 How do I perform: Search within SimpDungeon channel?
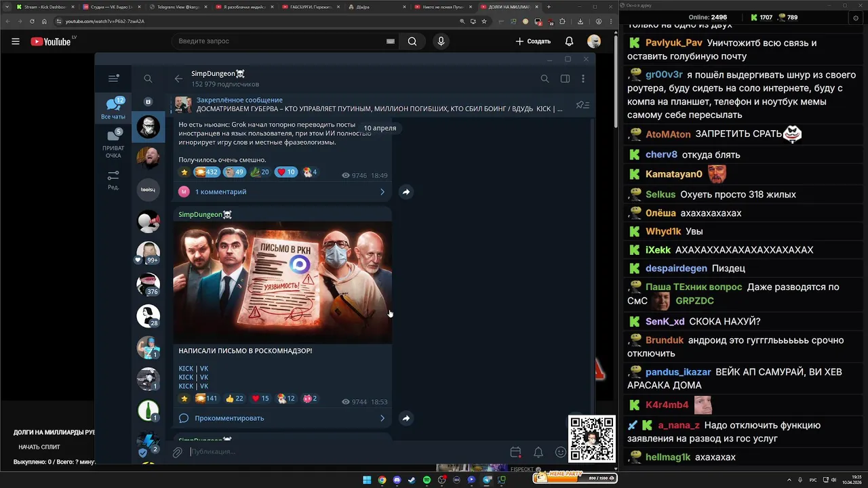[x=545, y=79]
